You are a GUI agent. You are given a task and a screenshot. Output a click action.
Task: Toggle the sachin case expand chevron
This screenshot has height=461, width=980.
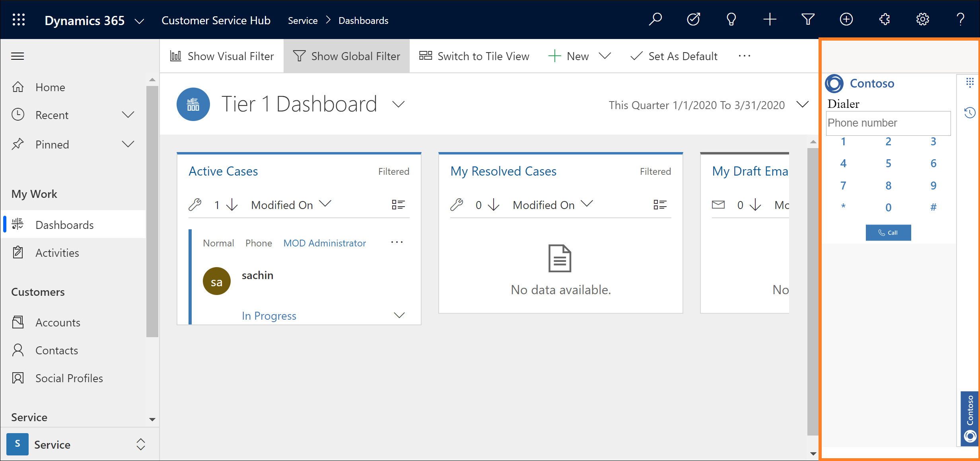click(399, 314)
